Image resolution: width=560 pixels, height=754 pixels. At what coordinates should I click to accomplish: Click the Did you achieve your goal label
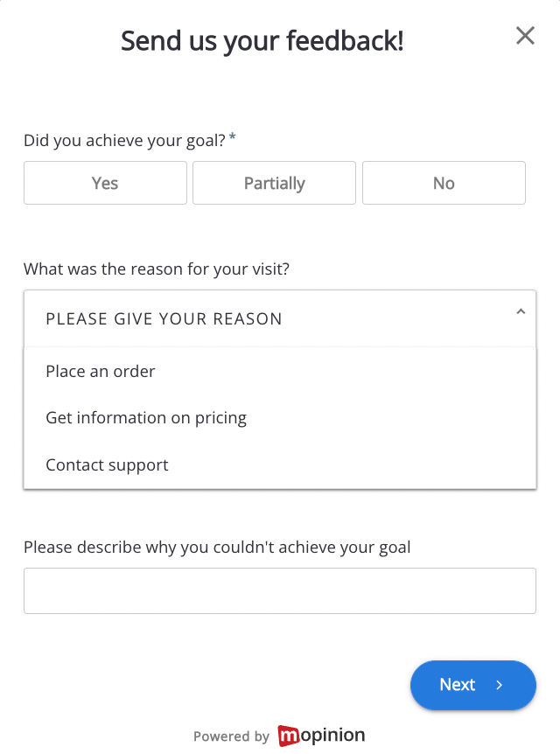124,140
